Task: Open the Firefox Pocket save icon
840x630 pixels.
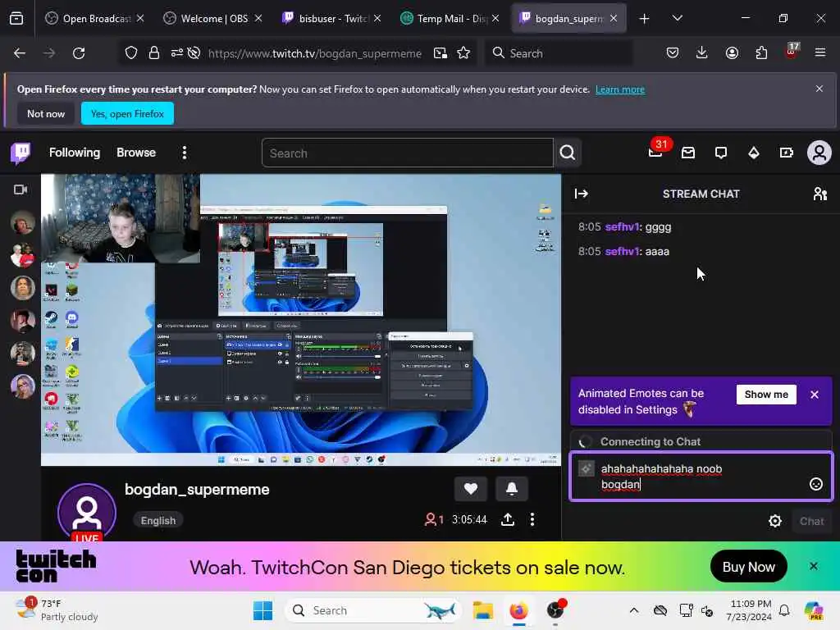Action: 673,53
